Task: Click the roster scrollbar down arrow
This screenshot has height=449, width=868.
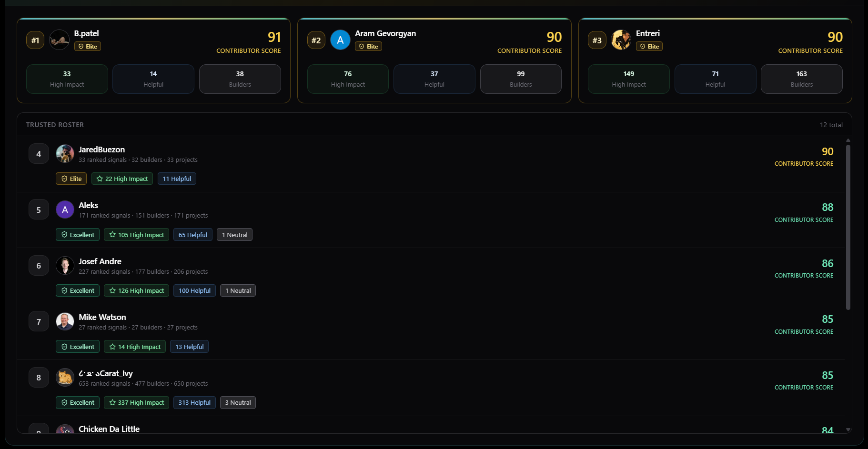Action: (848, 429)
